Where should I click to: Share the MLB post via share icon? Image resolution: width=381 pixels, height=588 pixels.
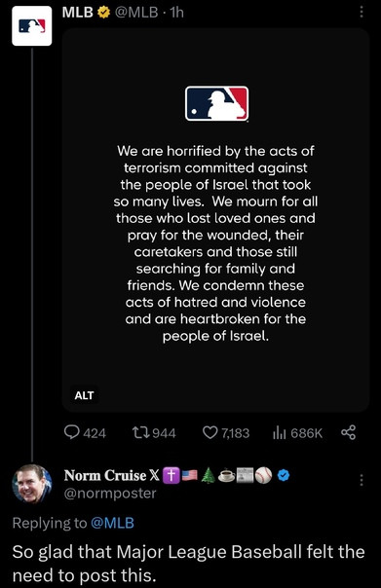coord(348,433)
